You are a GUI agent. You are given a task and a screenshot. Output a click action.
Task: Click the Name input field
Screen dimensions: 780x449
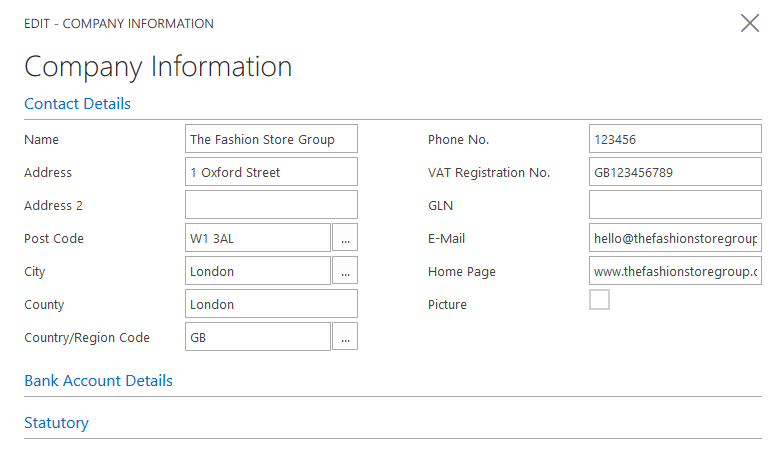(x=271, y=139)
